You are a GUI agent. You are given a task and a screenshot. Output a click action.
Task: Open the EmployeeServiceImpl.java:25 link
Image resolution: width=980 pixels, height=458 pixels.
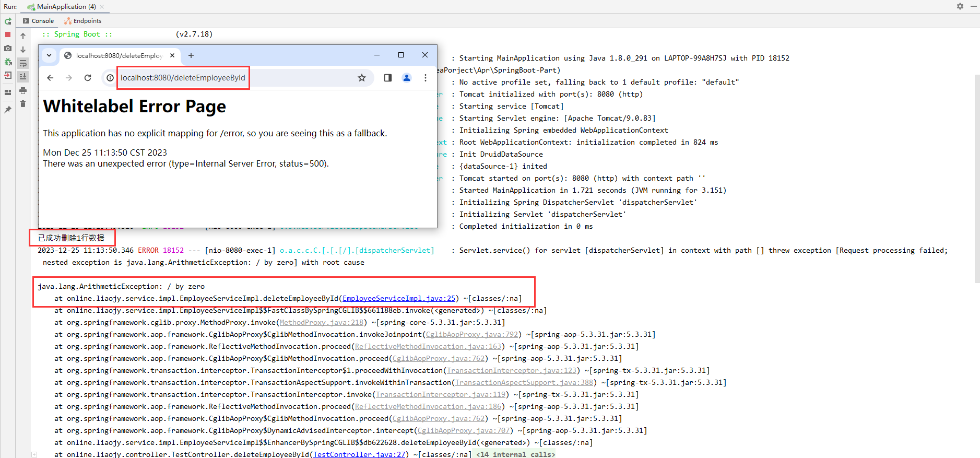point(399,299)
